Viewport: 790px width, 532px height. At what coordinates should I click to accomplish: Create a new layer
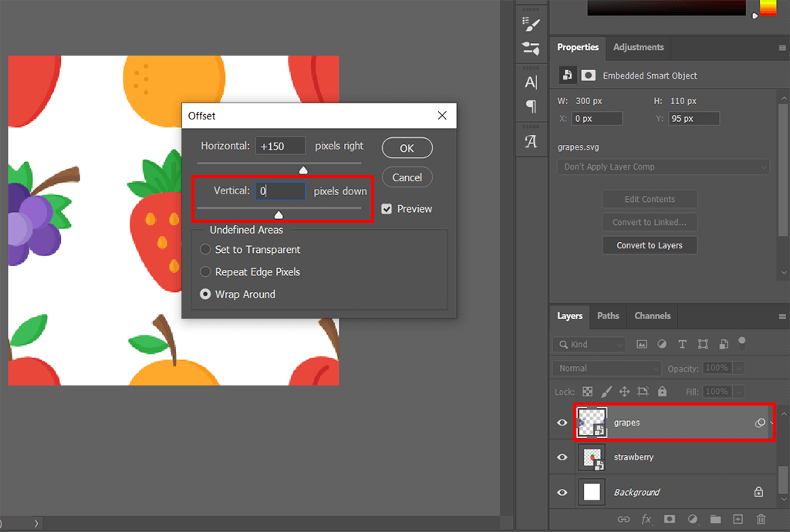pos(738,519)
